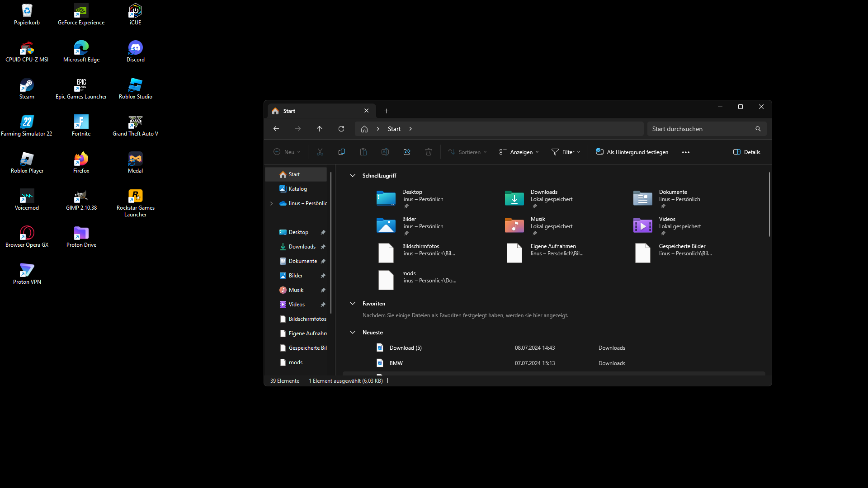Click the Refresh button in navigation bar

point(341,129)
